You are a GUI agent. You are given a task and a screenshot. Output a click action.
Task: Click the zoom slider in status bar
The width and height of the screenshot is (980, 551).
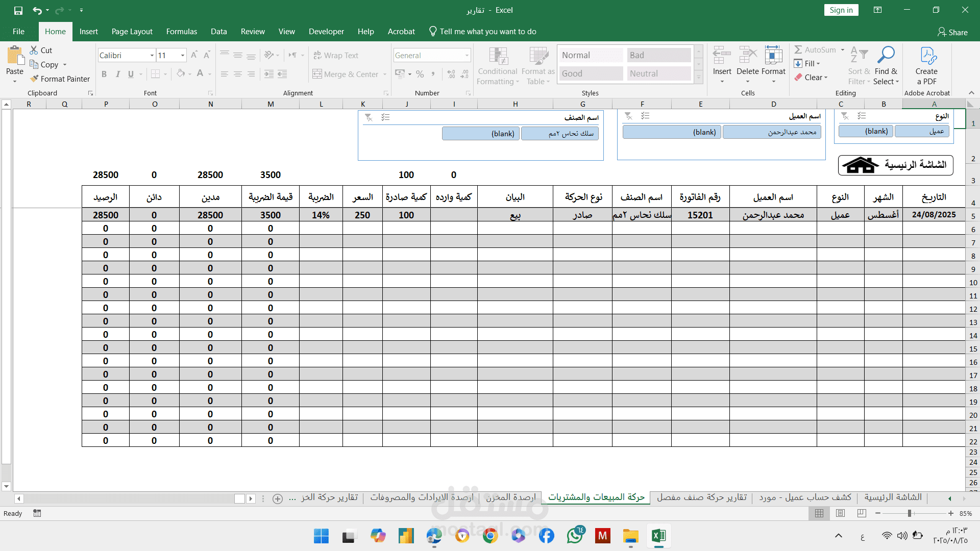pos(910,513)
